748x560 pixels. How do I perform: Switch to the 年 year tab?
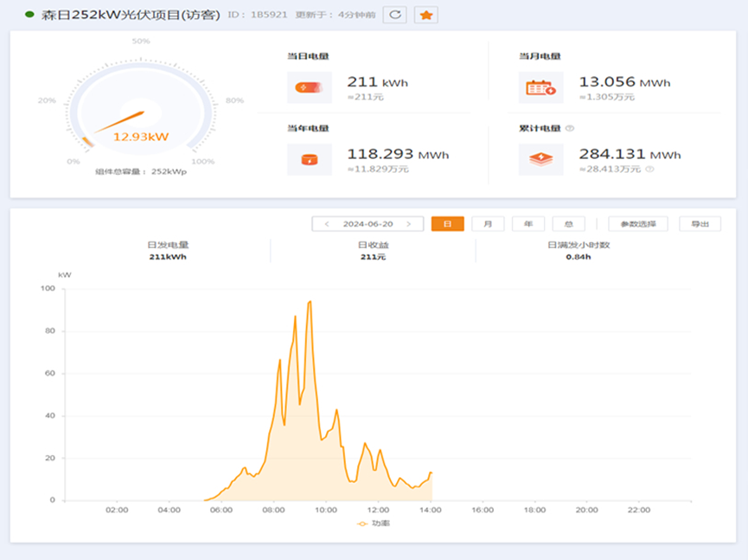(x=528, y=224)
